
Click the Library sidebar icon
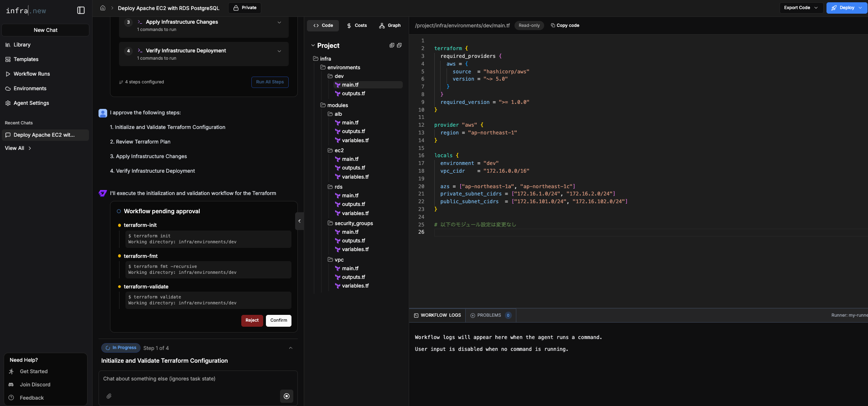(x=8, y=45)
